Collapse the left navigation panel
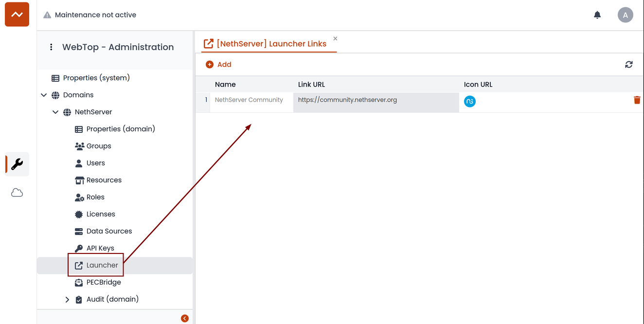 pos(185,319)
